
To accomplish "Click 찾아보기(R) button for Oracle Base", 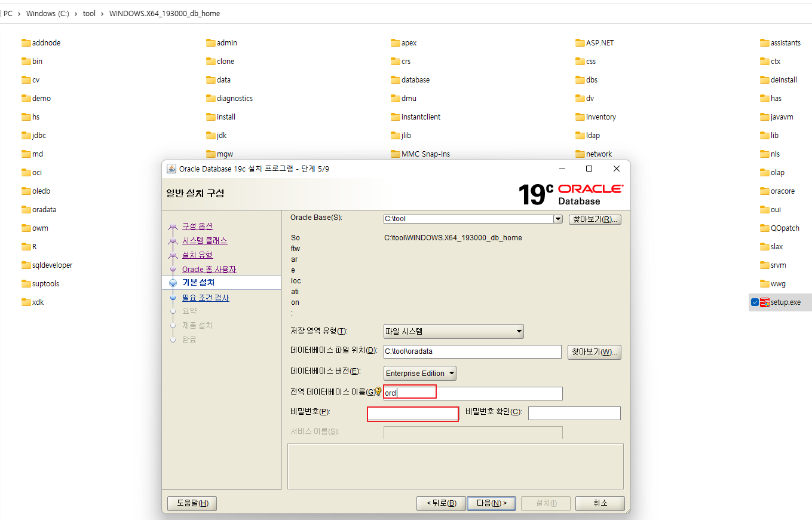I will coord(595,219).
